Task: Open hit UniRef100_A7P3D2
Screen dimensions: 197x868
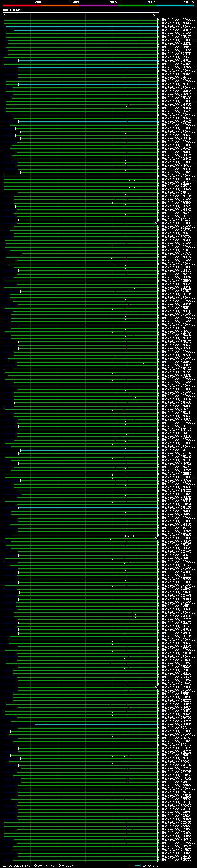Action: pyautogui.click(x=177, y=98)
